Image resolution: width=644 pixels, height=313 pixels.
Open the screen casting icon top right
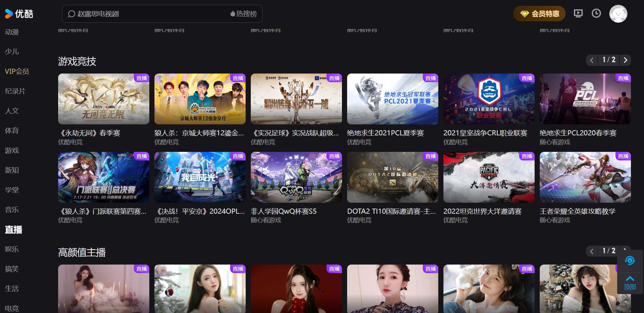(x=578, y=13)
